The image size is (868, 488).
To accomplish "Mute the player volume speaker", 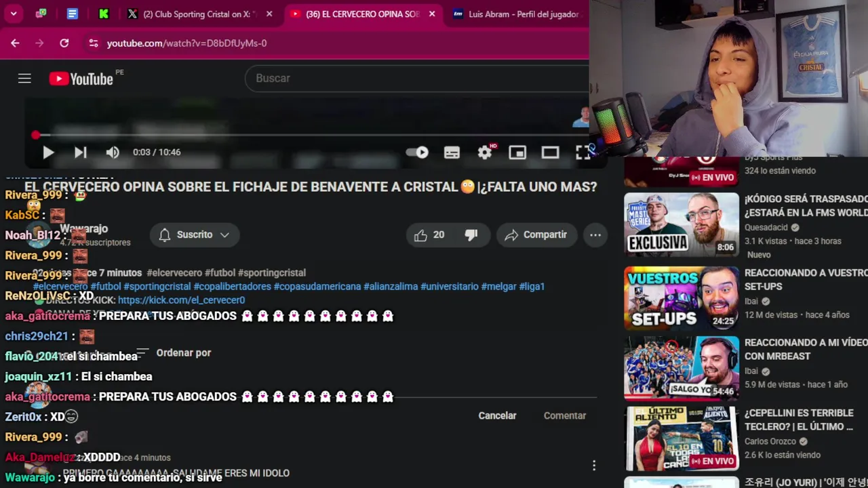I will point(113,152).
